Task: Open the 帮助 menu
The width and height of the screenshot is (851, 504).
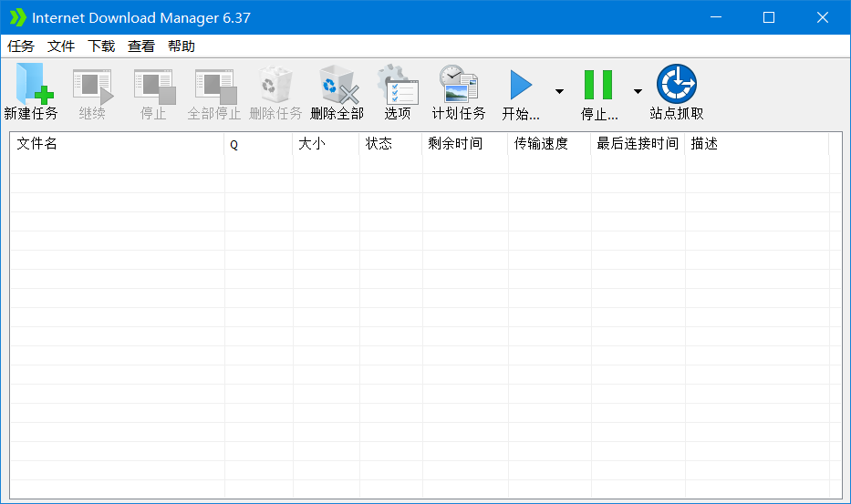Action: click(182, 46)
